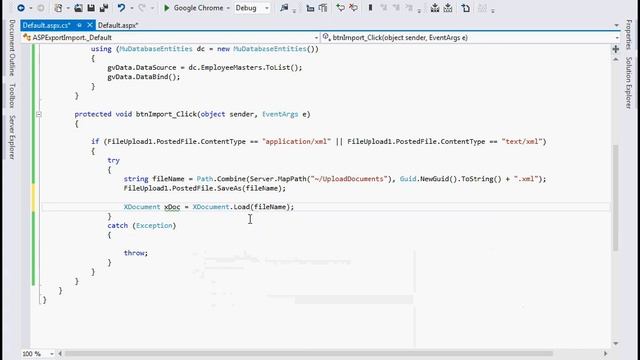Click the green-arrow refactor toolbar icon
The width and height of the screenshot is (640, 360).
pos(340,8)
